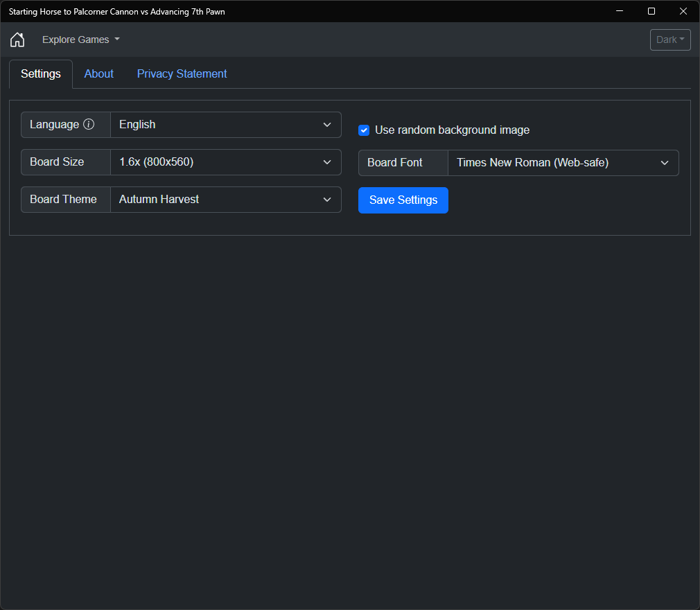The width and height of the screenshot is (700, 610).
Task: Maximize the application window
Action: point(651,11)
